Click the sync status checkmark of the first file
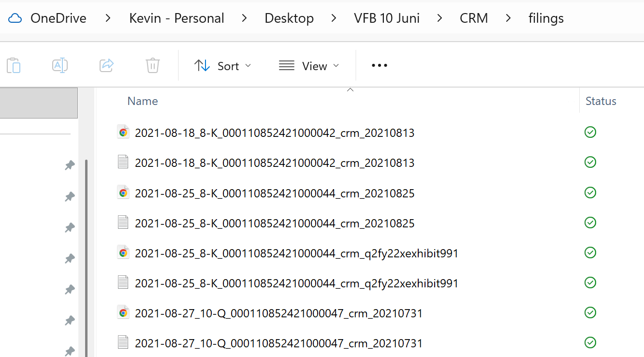The height and width of the screenshot is (357, 644). (x=590, y=132)
